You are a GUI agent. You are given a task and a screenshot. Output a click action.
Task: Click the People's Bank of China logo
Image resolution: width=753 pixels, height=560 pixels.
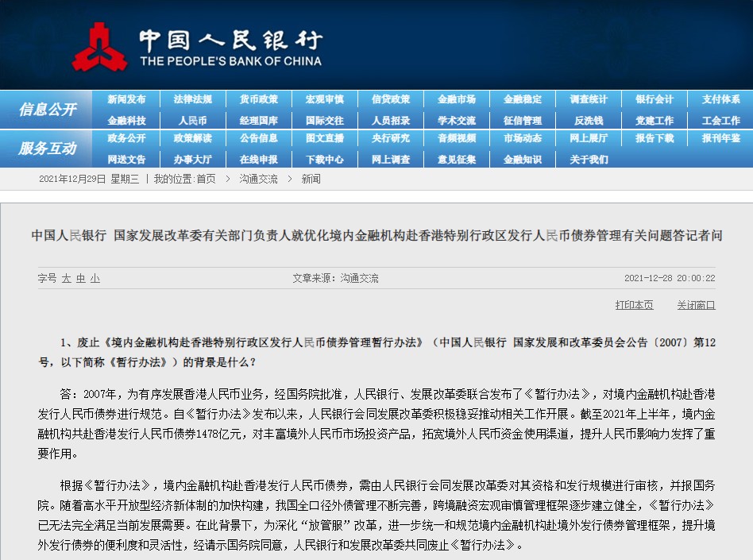pyautogui.click(x=197, y=47)
